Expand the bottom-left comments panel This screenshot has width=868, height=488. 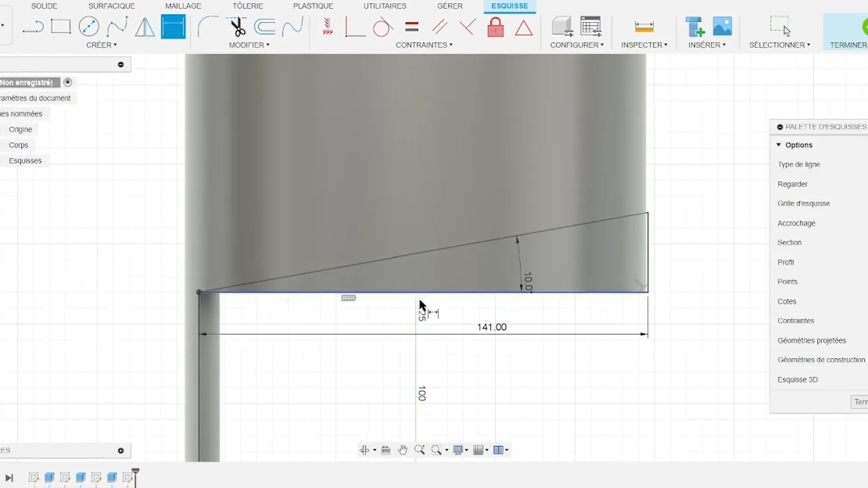point(121,450)
